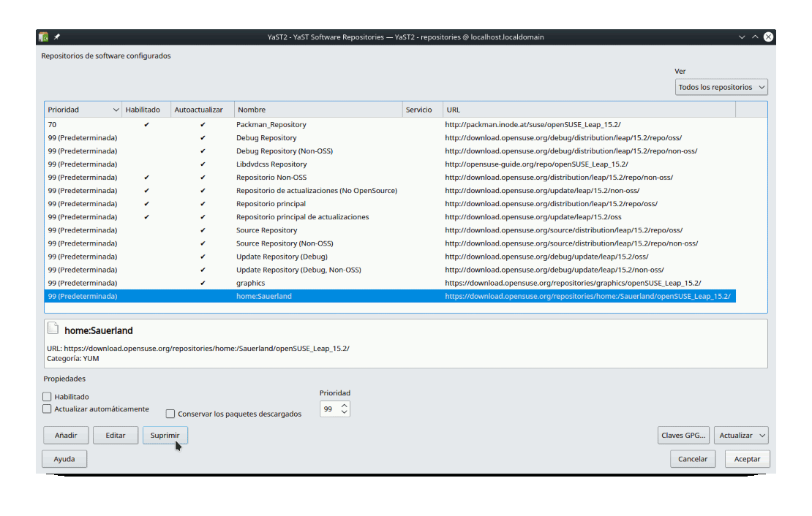812x516 pixels.
Task: Click the document icon beside home:Sauerland heading
Action: pos(53,329)
